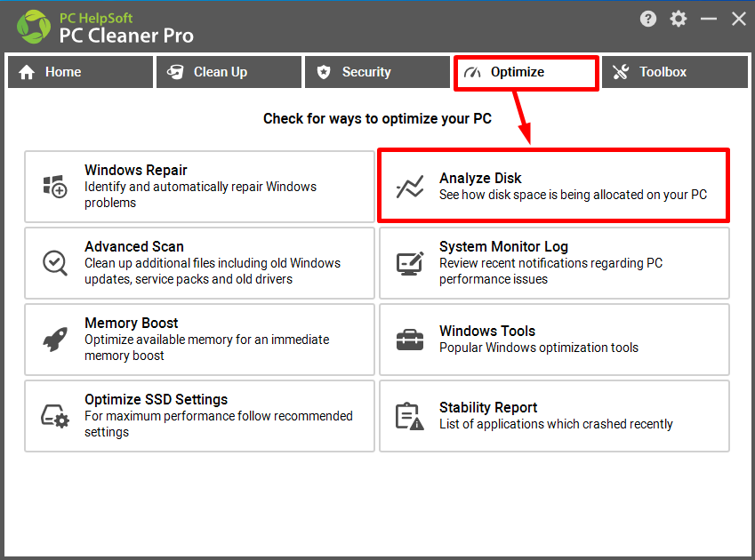755x560 pixels.
Task: Click the PC Cleaner Pro title text
Action: point(126,36)
